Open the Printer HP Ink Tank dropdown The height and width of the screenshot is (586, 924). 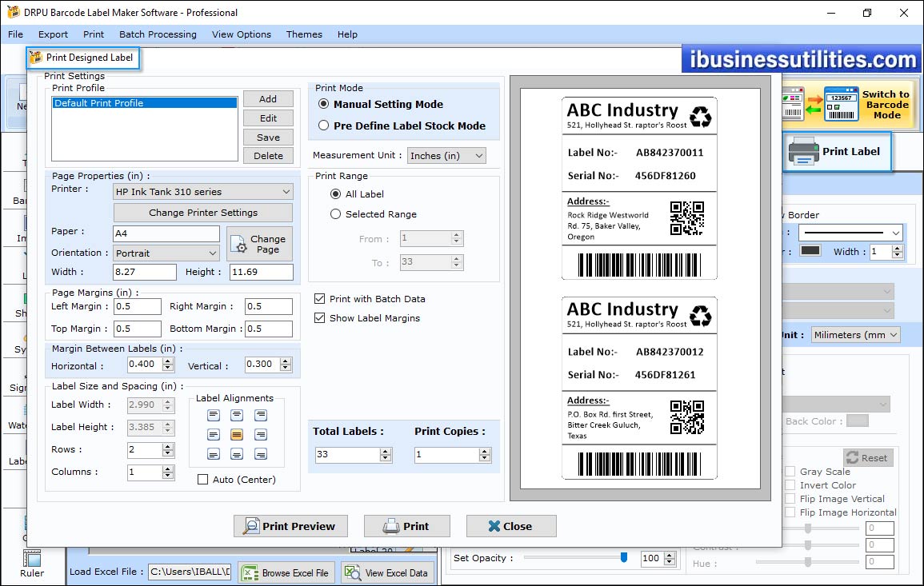tap(202, 191)
